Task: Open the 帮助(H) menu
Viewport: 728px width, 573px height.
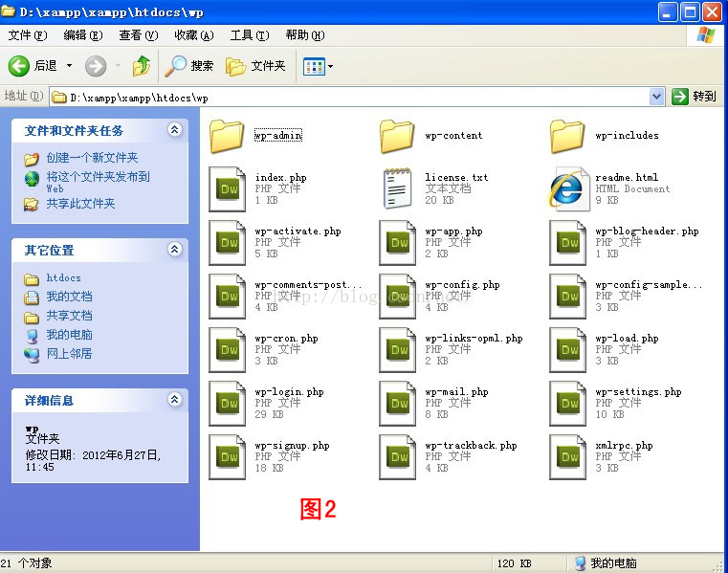Action: (x=305, y=35)
